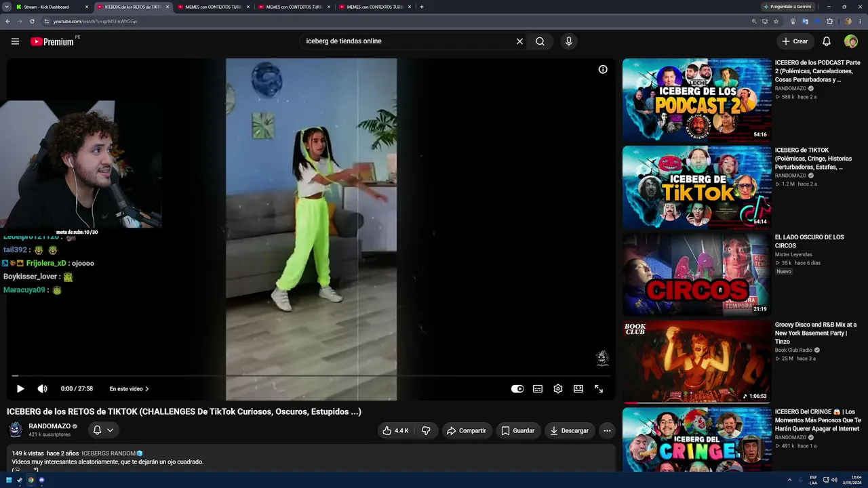
Task: Open the RANDOMAZO channel name link
Action: point(50,426)
